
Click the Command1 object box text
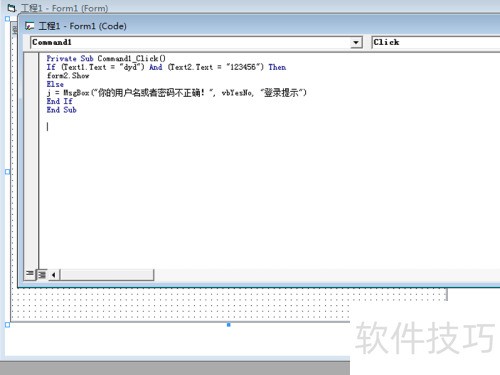click(52, 42)
